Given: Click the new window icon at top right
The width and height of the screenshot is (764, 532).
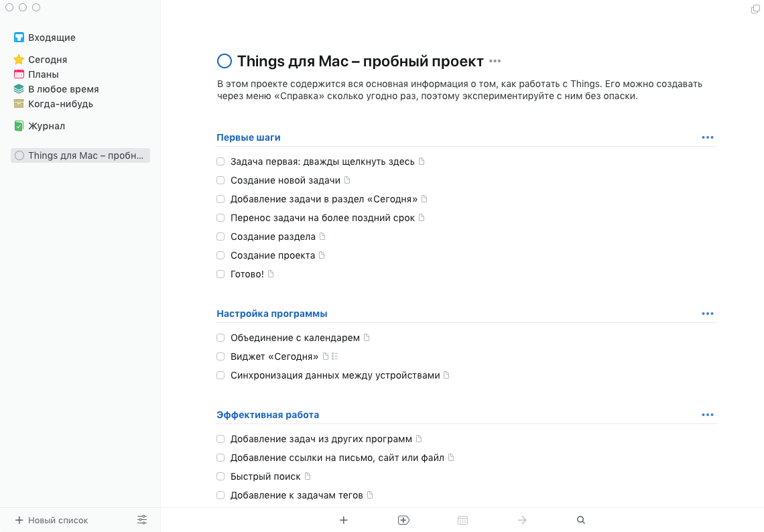Looking at the screenshot, I should 755,9.
